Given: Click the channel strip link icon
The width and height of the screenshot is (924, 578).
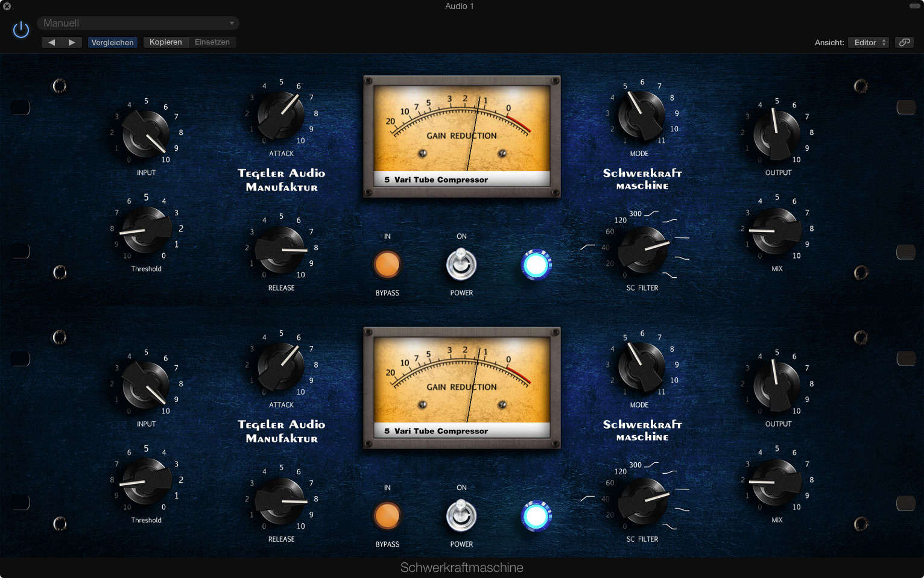Looking at the screenshot, I should 904,42.
